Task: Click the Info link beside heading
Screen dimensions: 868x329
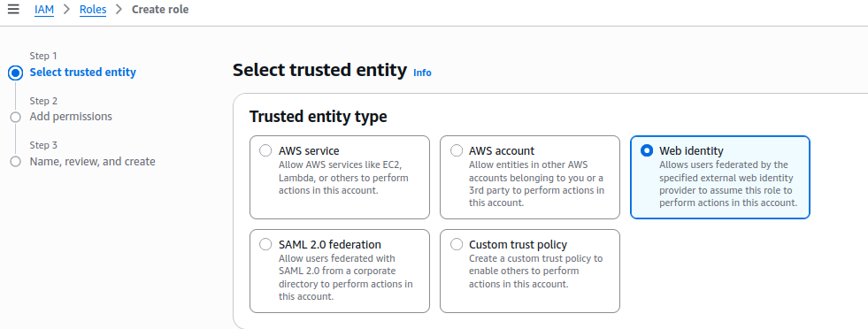Action: coord(422,73)
